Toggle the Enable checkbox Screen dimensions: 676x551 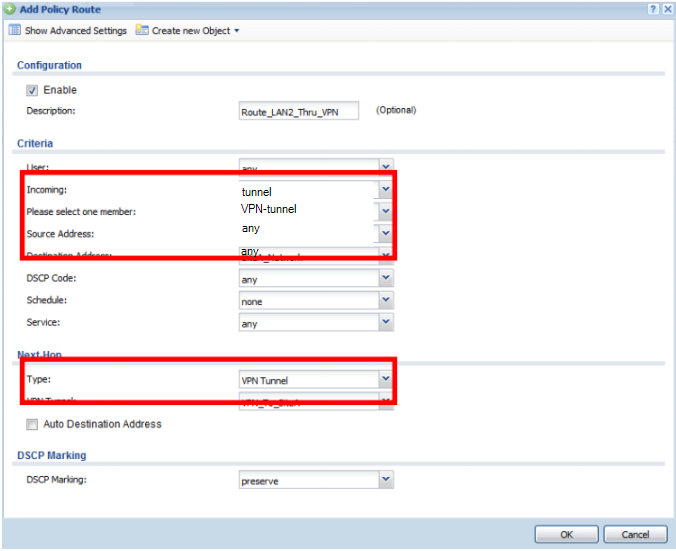(32, 90)
